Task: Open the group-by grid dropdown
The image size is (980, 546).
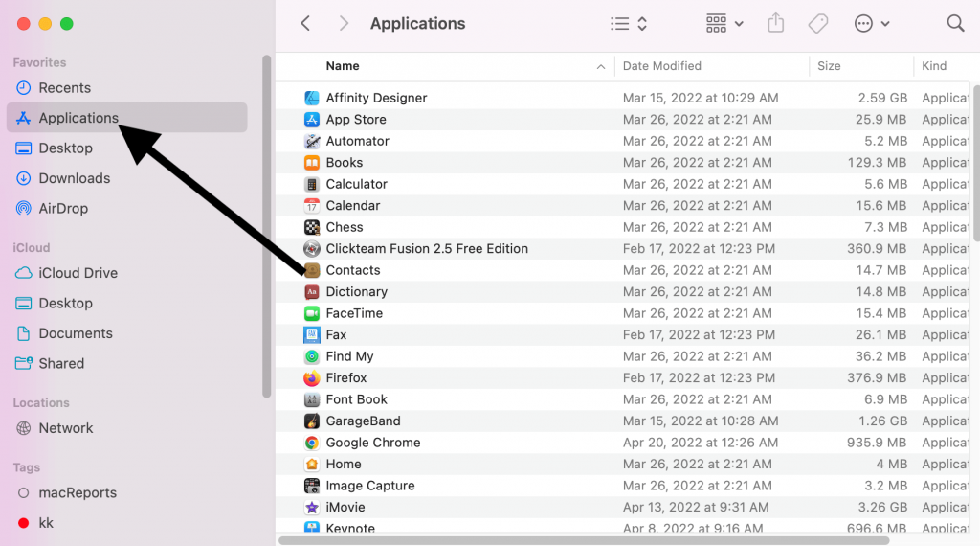Action: (x=724, y=24)
